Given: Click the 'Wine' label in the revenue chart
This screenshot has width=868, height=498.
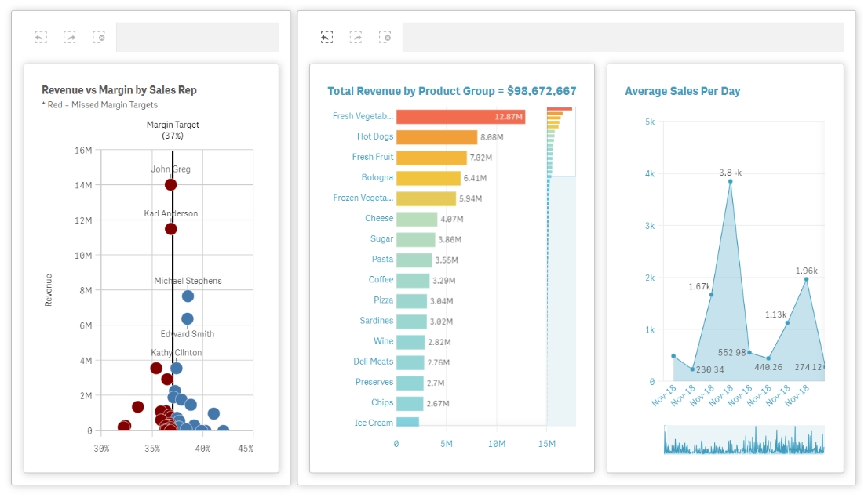Looking at the screenshot, I should [382, 340].
